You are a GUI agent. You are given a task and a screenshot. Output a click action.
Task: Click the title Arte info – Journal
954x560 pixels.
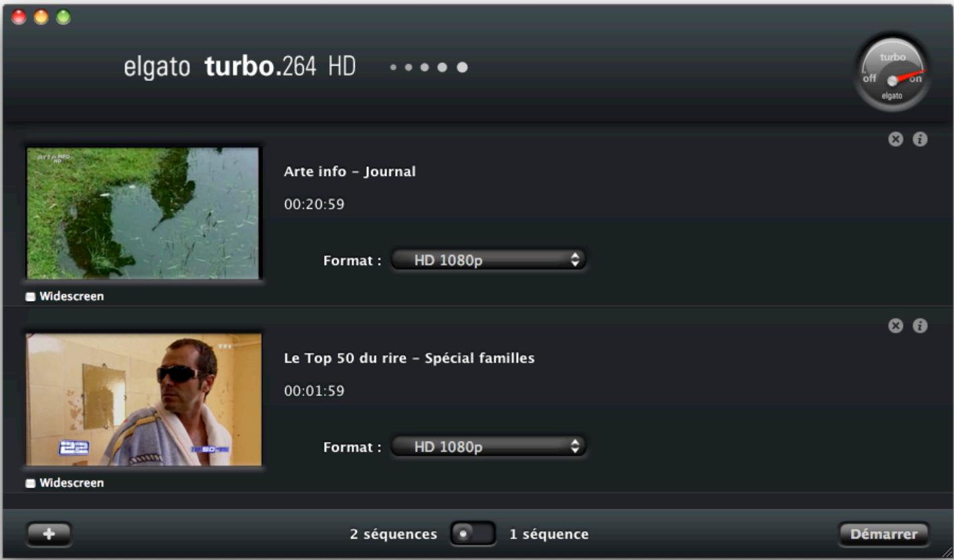[349, 172]
